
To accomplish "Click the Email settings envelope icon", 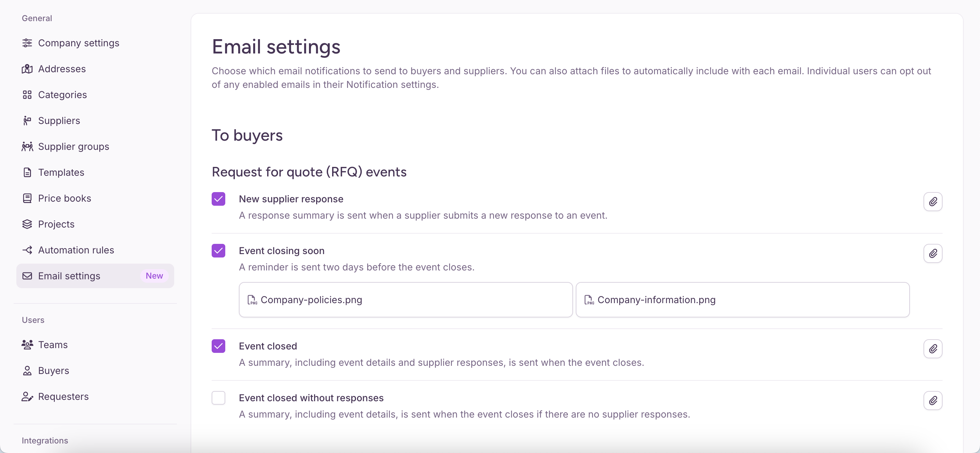I will point(27,276).
